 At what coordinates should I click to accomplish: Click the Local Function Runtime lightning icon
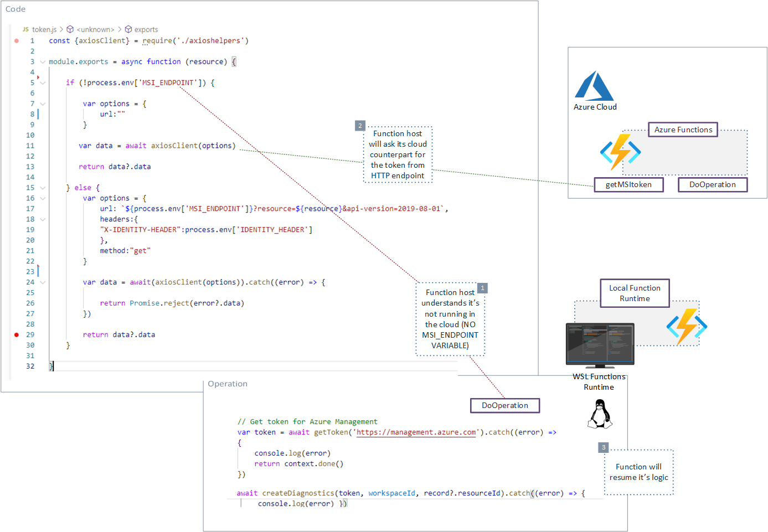click(687, 326)
